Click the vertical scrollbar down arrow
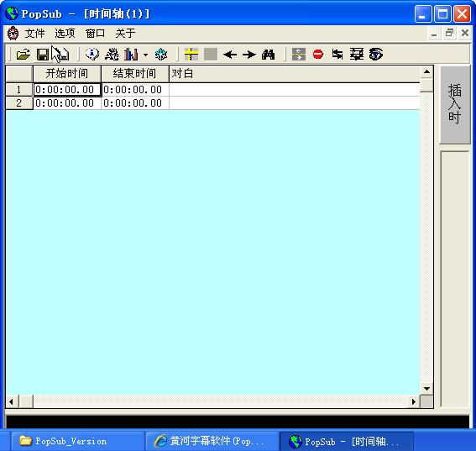Viewport: 476px width, 451px height. coord(426,389)
